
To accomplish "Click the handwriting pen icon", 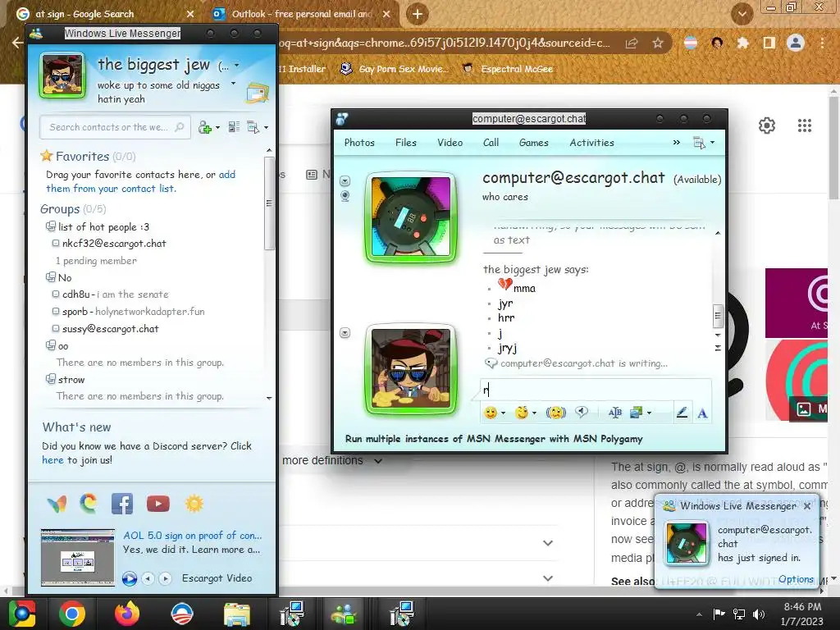I will point(682,413).
